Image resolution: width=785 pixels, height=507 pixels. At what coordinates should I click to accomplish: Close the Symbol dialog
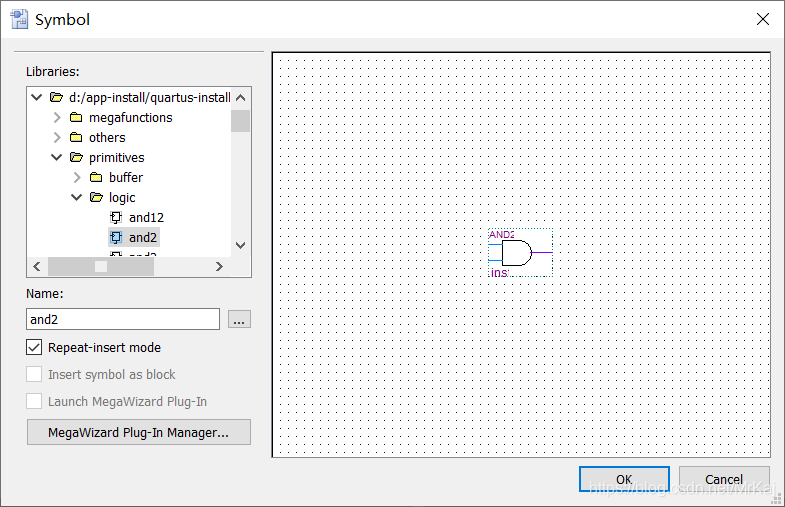tap(762, 20)
